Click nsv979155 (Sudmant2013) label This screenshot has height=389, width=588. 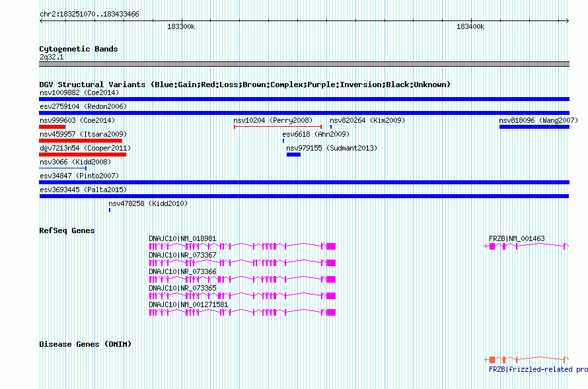pos(332,148)
